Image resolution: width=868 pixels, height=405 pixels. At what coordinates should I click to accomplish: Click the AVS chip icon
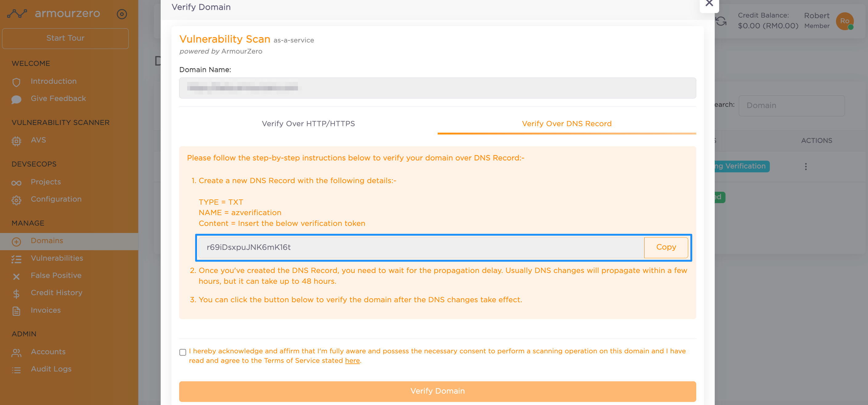[x=16, y=141]
